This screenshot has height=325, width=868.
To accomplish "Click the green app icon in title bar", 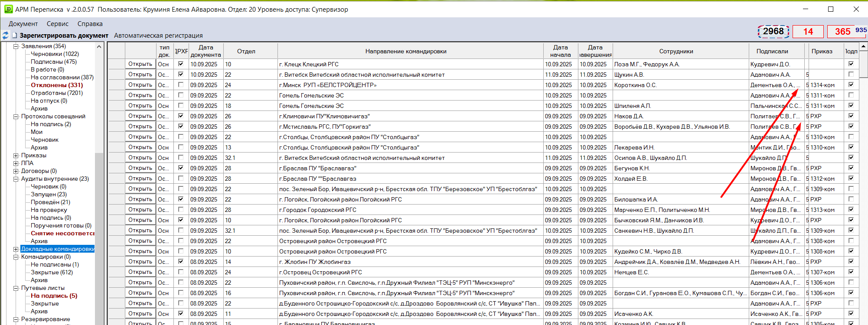I will tap(8, 9).
